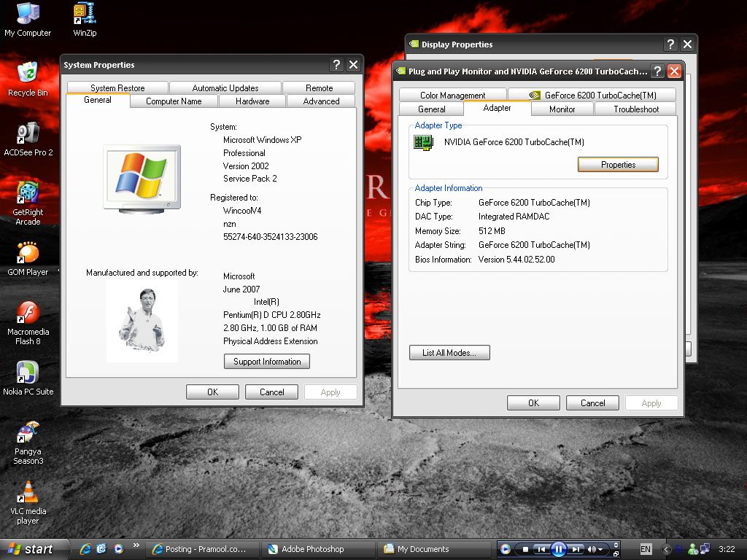
Task: Click the EN language indicator in taskbar
Action: tap(646, 549)
